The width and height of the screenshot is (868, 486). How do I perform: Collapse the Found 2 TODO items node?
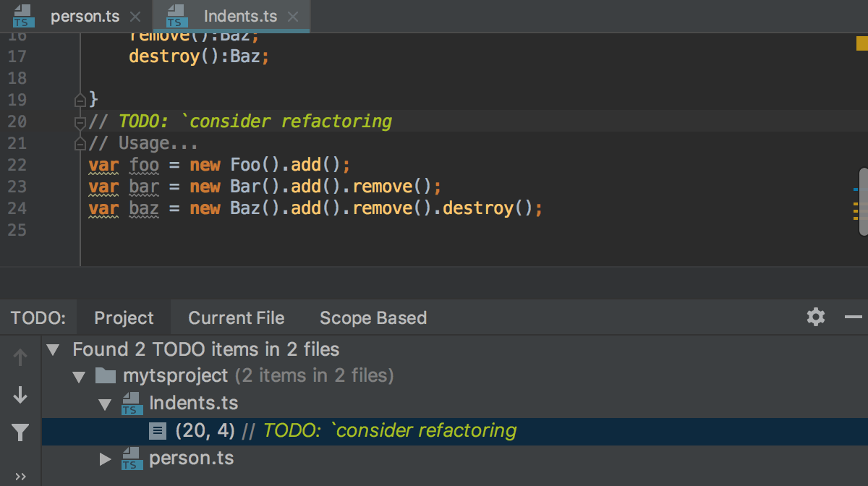(52, 349)
